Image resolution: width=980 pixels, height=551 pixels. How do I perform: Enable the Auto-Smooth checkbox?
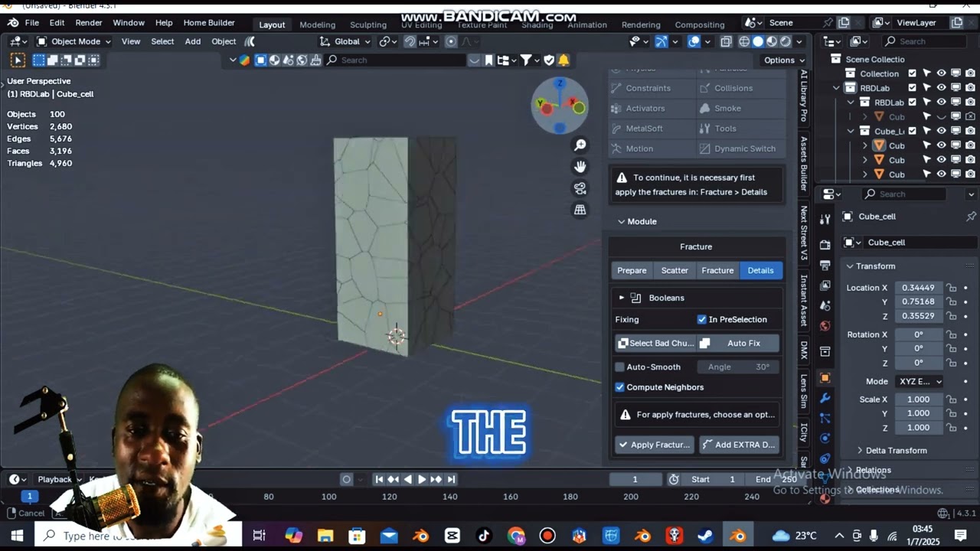tap(620, 367)
